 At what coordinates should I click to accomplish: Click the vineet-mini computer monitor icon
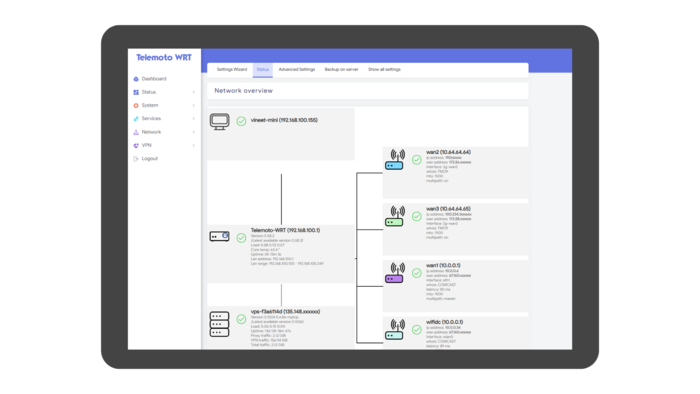pos(220,121)
